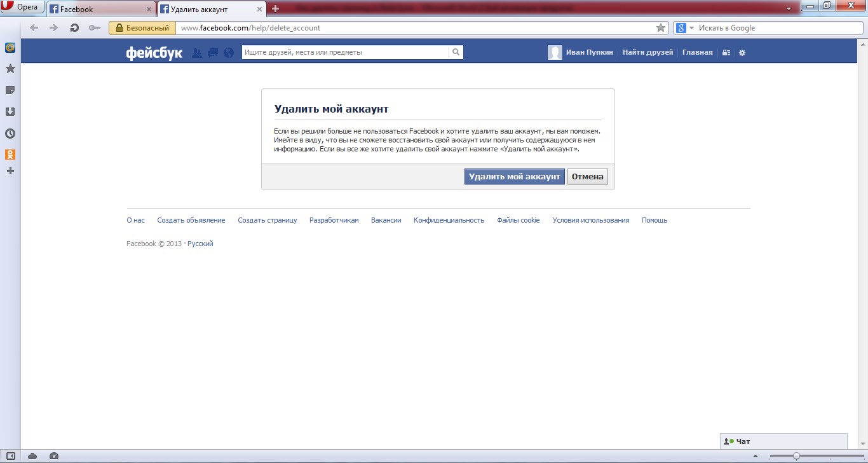Image resolution: width=868 pixels, height=463 pixels.
Task: Open the Разработчикам footer link
Action: point(334,220)
